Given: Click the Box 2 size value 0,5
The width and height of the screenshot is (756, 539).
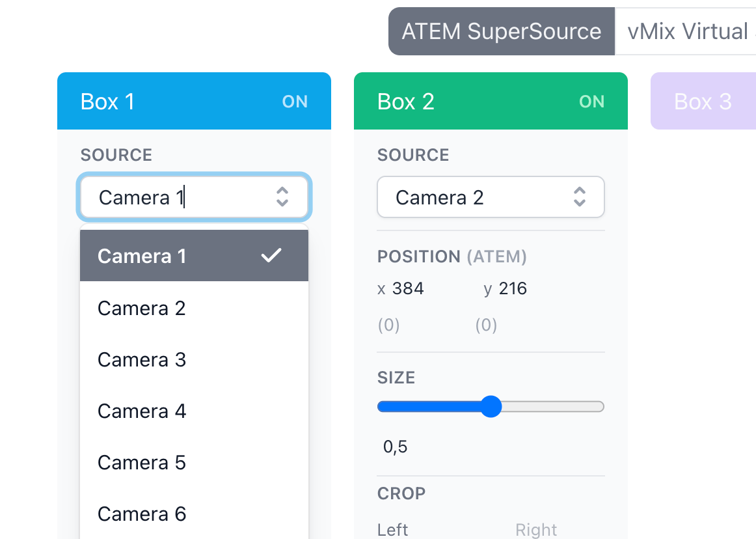Looking at the screenshot, I should coord(395,447).
